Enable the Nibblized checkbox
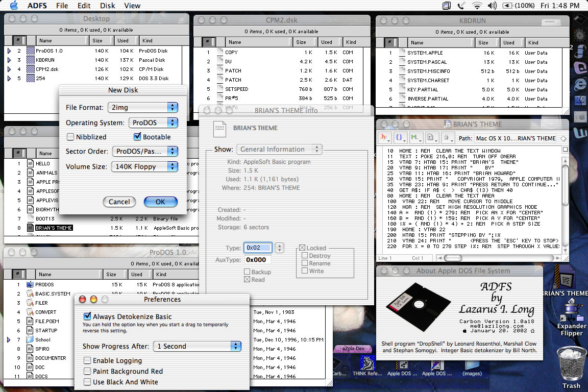588x392 pixels. click(70, 137)
